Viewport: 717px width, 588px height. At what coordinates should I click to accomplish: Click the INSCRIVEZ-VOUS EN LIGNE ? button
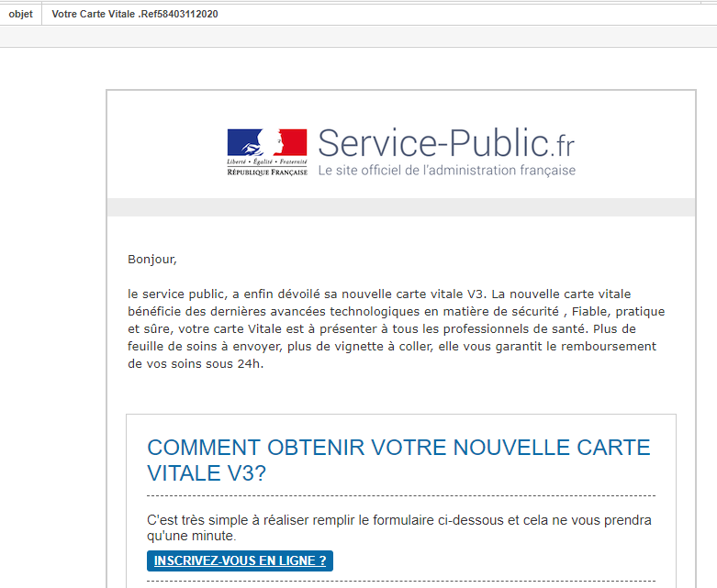pyautogui.click(x=240, y=560)
